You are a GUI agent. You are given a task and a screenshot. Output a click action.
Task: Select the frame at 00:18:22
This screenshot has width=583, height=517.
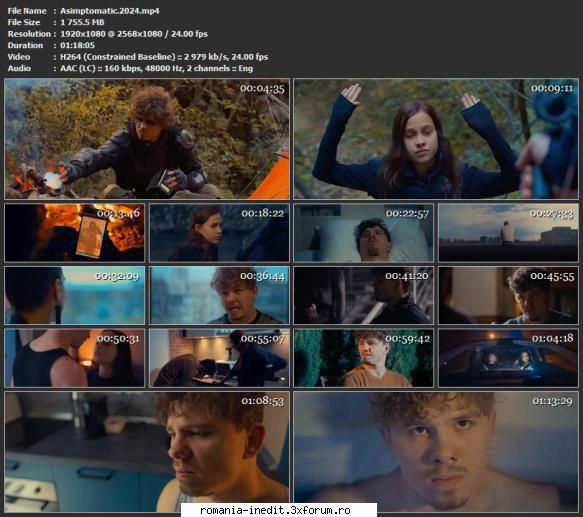(x=219, y=232)
